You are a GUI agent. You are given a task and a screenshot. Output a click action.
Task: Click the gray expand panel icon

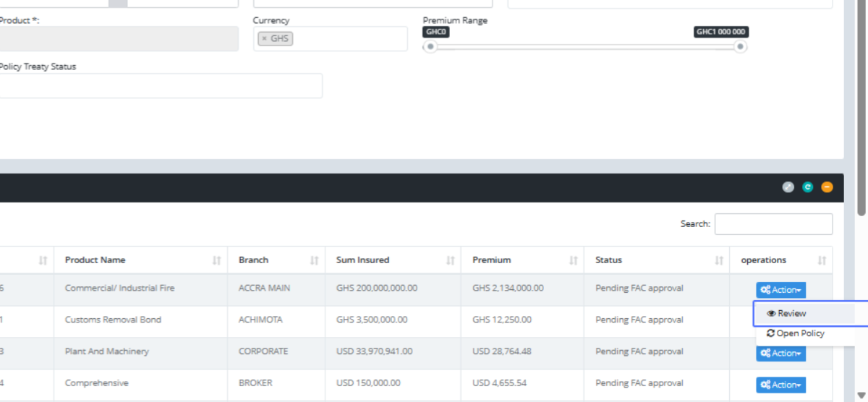(x=788, y=187)
